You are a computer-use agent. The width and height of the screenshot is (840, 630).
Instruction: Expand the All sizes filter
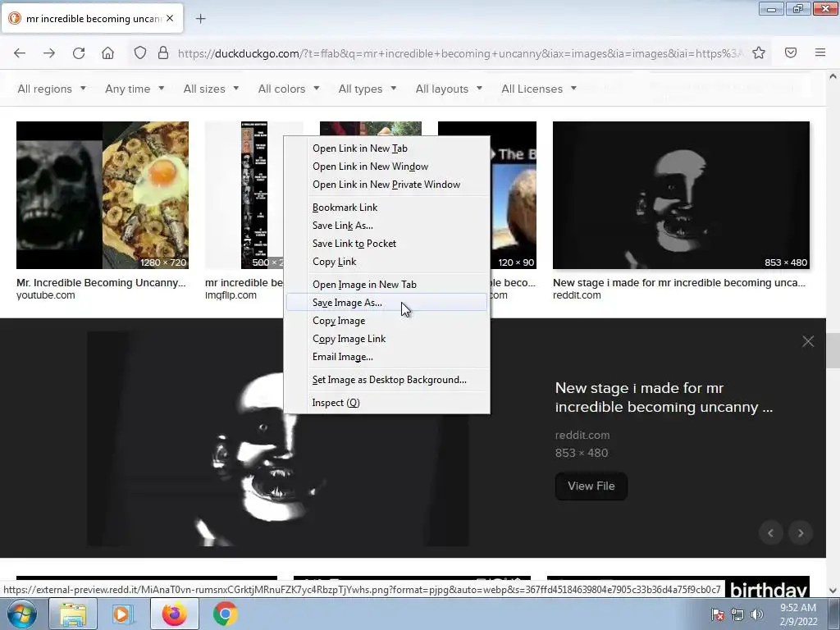[x=211, y=89]
